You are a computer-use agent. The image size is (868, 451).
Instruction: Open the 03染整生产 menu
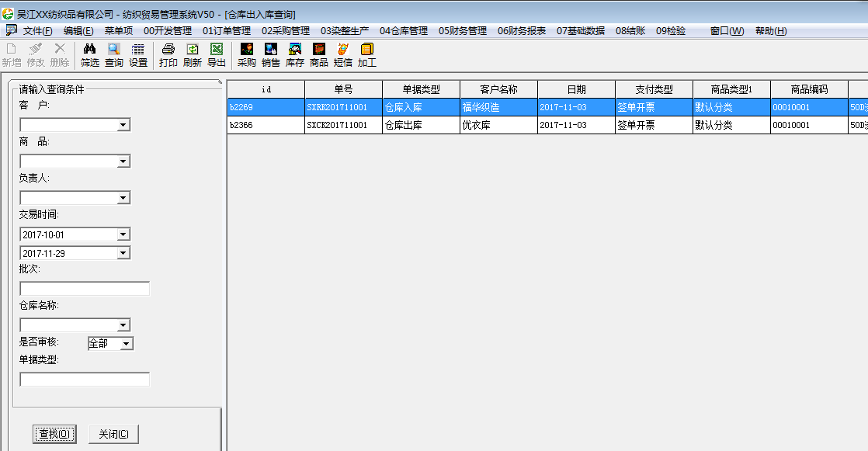pos(344,31)
